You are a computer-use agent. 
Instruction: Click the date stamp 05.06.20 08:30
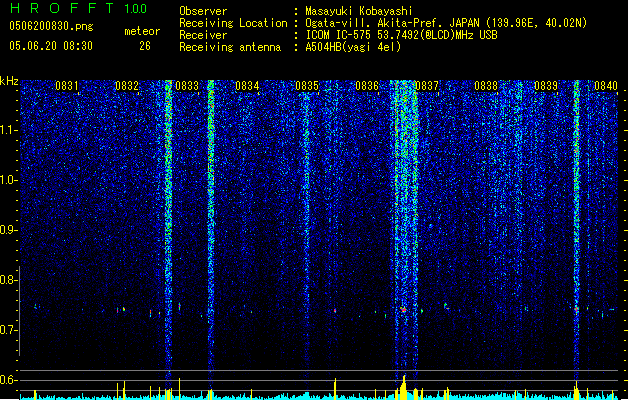[51, 46]
